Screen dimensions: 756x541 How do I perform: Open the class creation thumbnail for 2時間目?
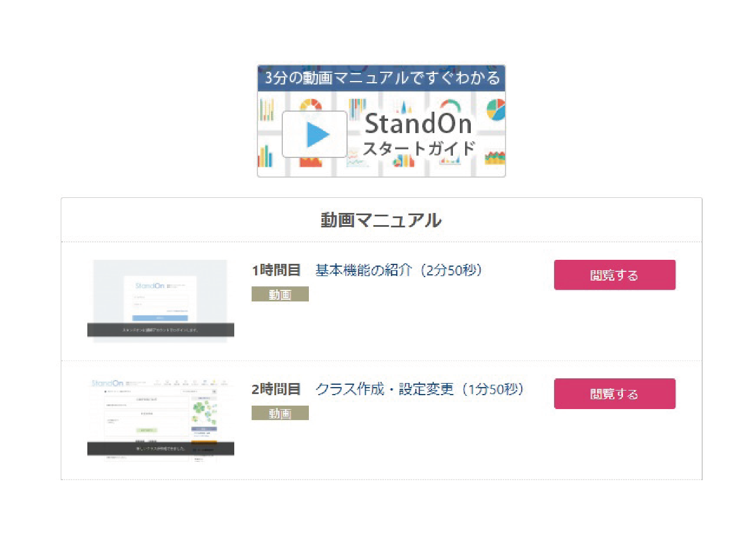pyautogui.click(x=160, y=417)
